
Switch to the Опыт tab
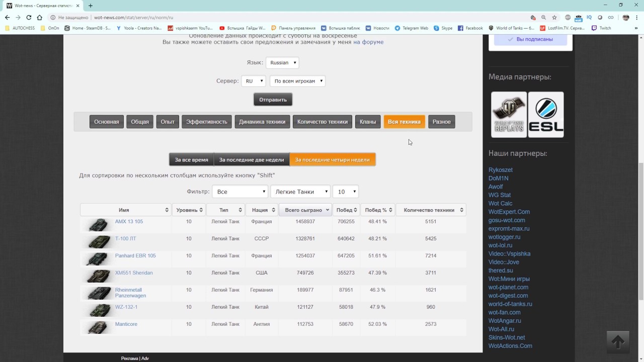(x=168, y=122)
